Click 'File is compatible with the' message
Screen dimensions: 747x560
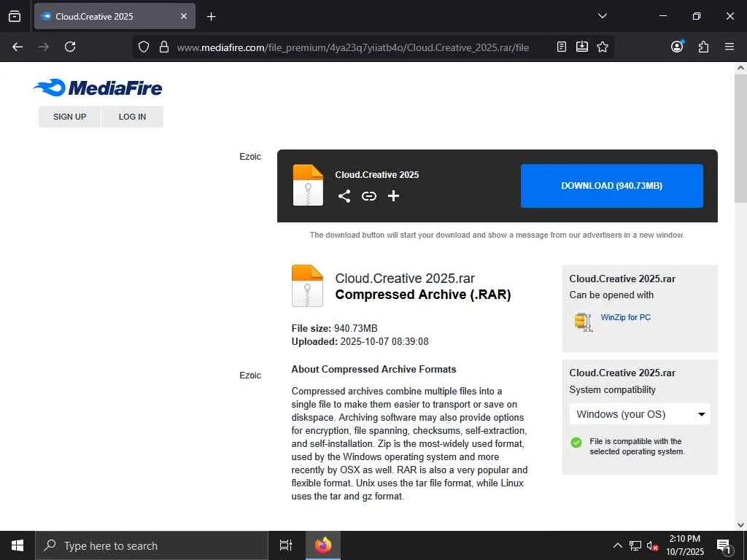pyautogui.click(x=635, y=441)
